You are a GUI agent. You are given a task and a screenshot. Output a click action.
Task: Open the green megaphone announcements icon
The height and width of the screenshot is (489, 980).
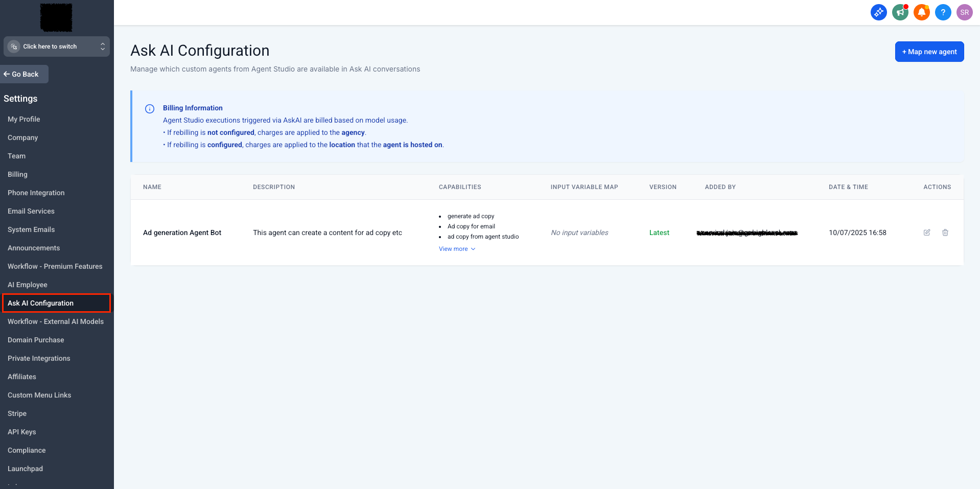pyautogui.click(x=900, y=12)
